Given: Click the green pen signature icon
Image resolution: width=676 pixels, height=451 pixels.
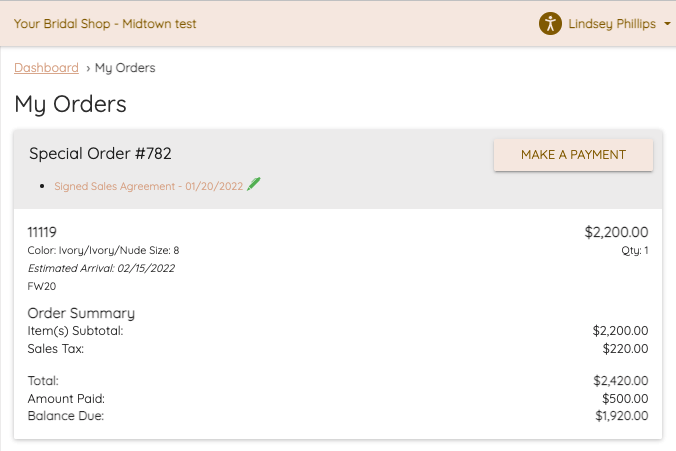Looking at the screenshot, I should (x=254, y=184).
